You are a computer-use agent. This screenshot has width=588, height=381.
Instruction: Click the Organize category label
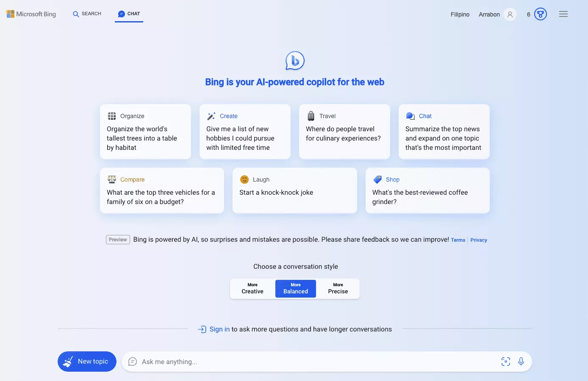(132, 116)
